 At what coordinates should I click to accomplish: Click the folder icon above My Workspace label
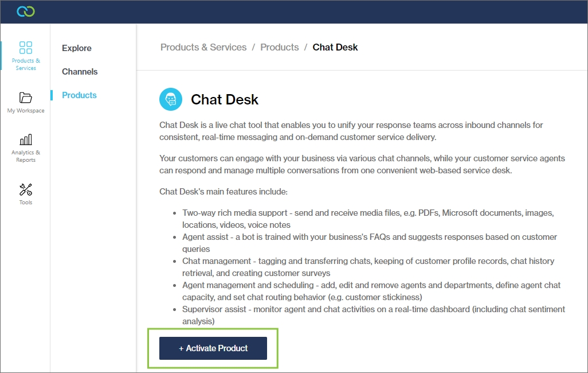click(x=25, y=98)
